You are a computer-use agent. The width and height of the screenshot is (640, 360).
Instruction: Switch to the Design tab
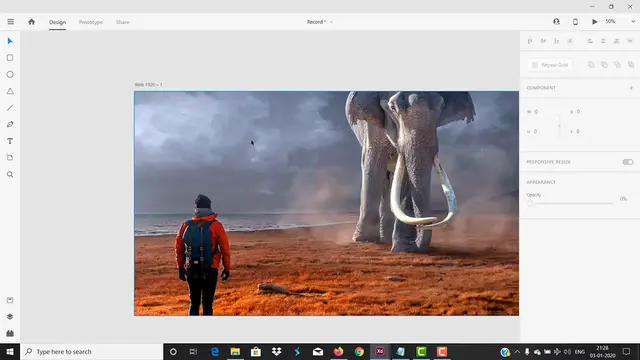(x=58, y=22)
